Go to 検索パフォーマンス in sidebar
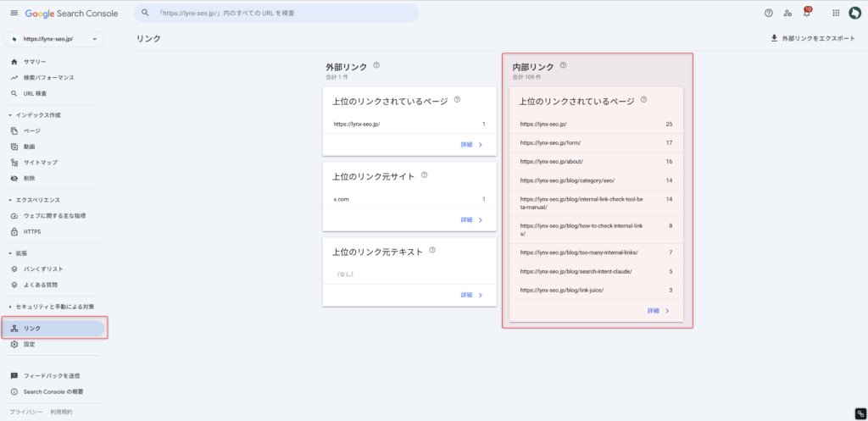The height and width of the screenshot is (421, 868). (48, 78)
